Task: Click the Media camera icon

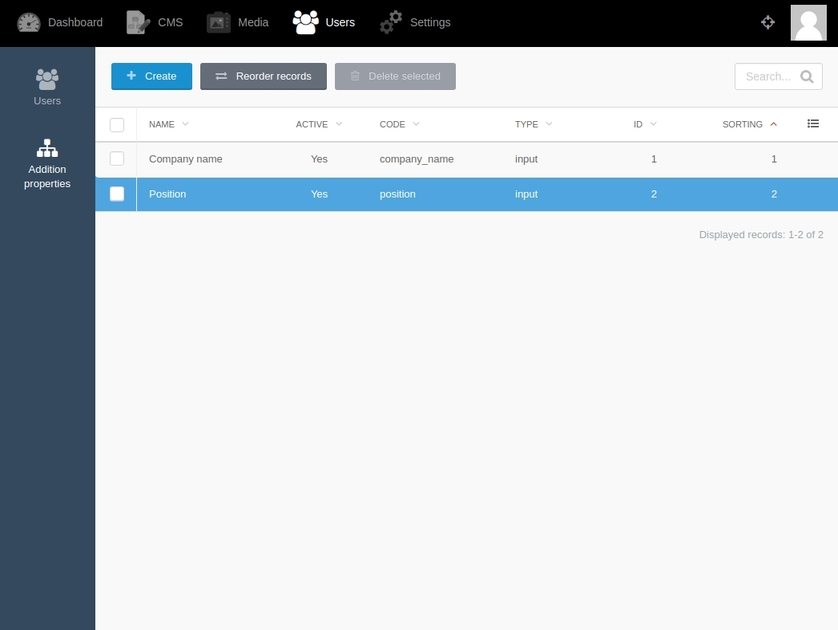Action: (219, 22)
